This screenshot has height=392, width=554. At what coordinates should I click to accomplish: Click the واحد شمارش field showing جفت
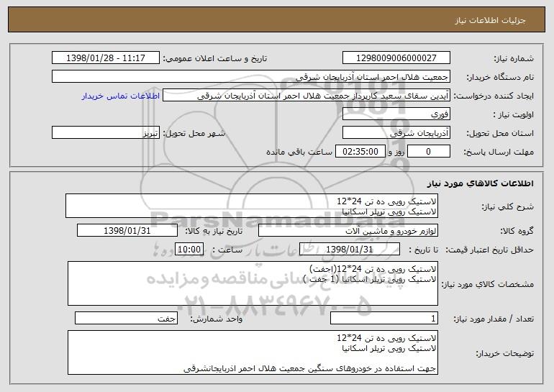pyautogui.click(x=126, y=318)
